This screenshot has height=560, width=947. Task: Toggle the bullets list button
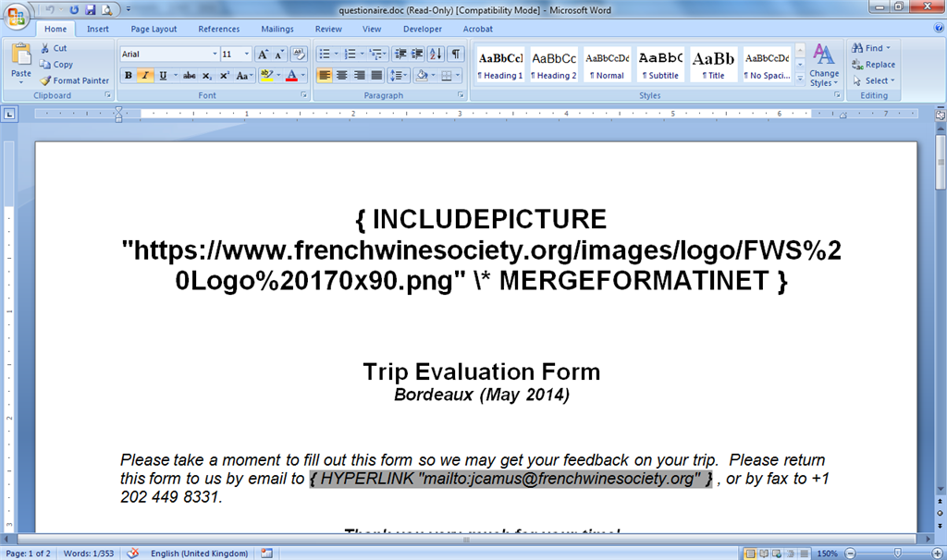(325, 55)
